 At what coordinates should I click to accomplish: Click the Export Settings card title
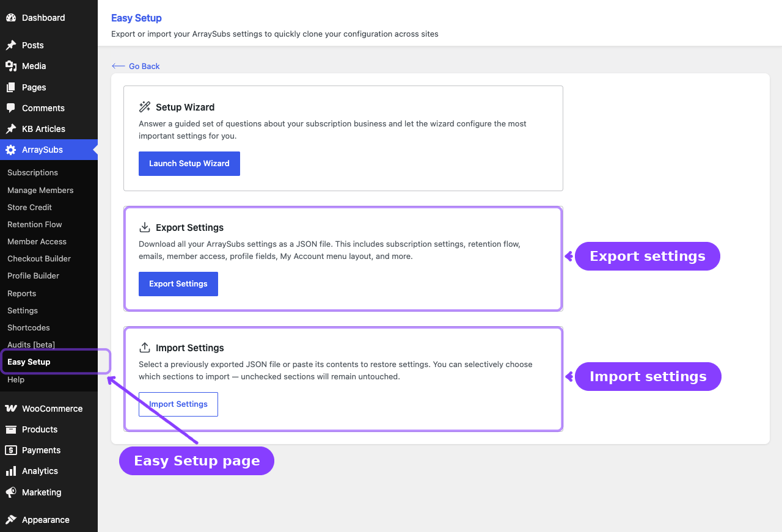(190, 227)
